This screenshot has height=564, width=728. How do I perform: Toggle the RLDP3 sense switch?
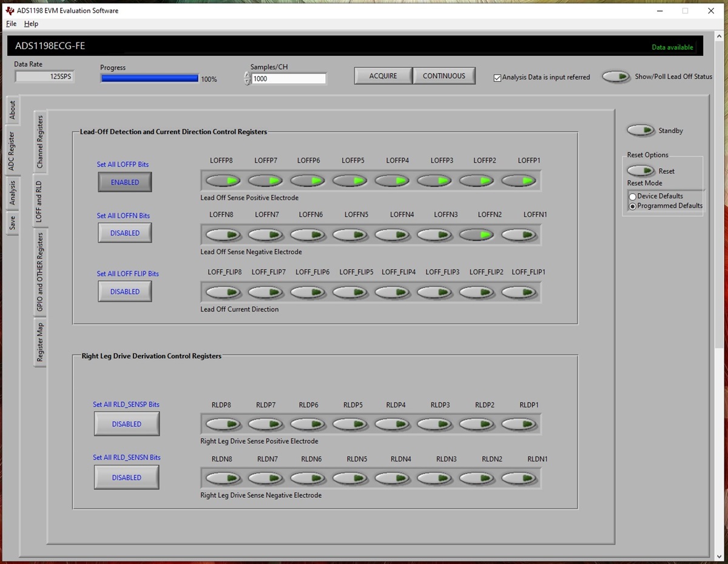[x=434, y=424]
